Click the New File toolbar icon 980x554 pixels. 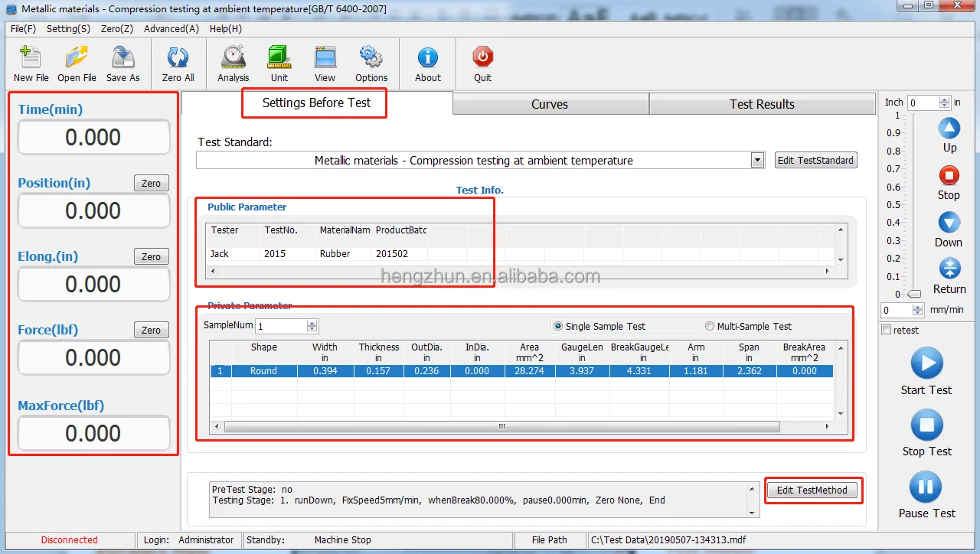(x=31, y=59)
